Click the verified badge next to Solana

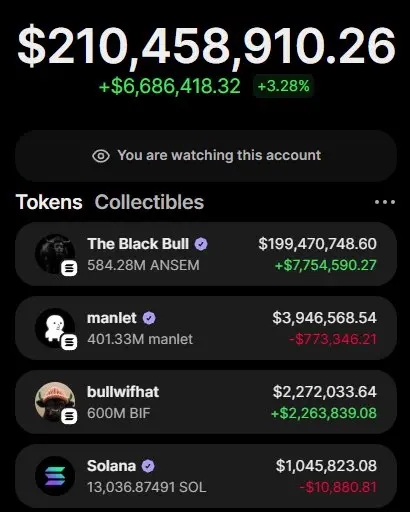pyautogui.click(x=148, y=466)
